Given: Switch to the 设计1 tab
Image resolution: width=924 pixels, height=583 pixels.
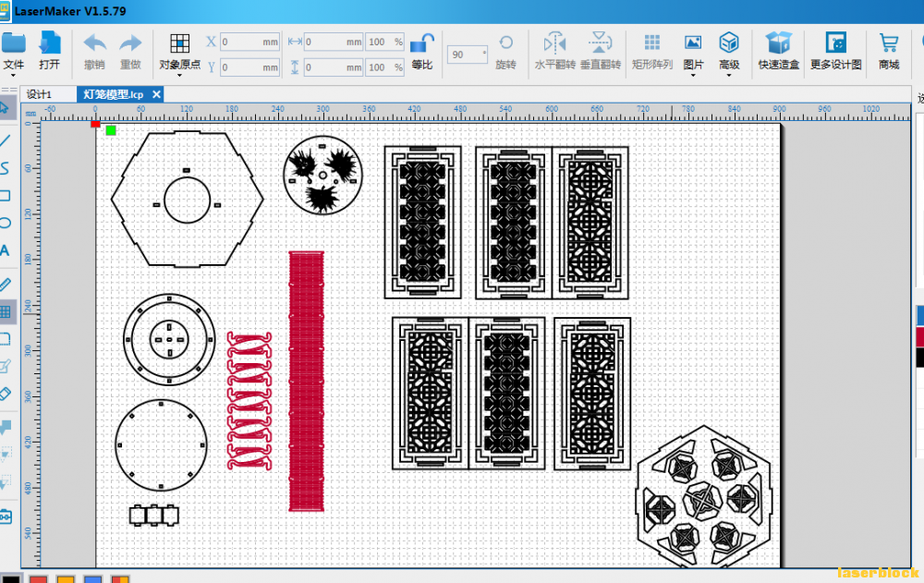Looking at the screenshot, I should pos(40,94).
